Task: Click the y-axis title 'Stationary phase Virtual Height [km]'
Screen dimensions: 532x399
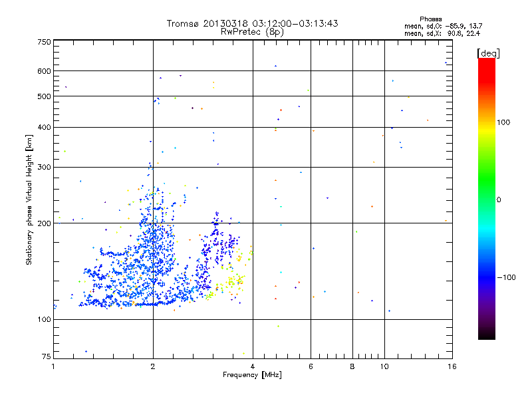Action: point(29,199)
